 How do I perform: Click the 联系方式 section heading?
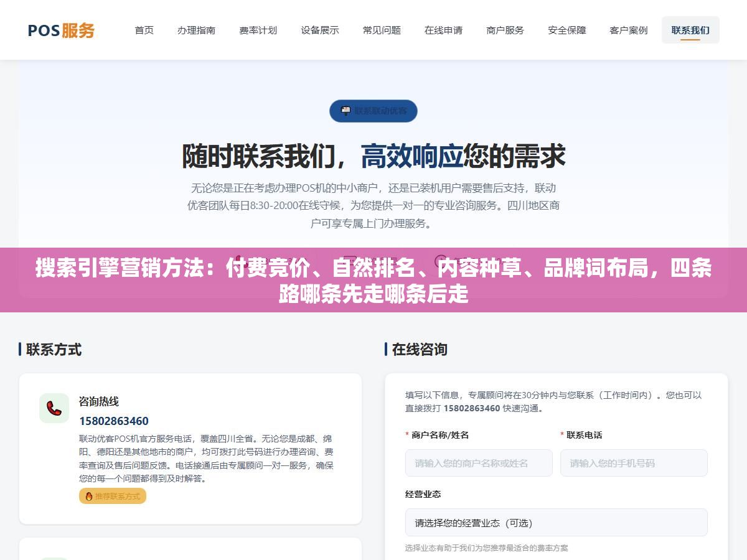tap(54, 349)
